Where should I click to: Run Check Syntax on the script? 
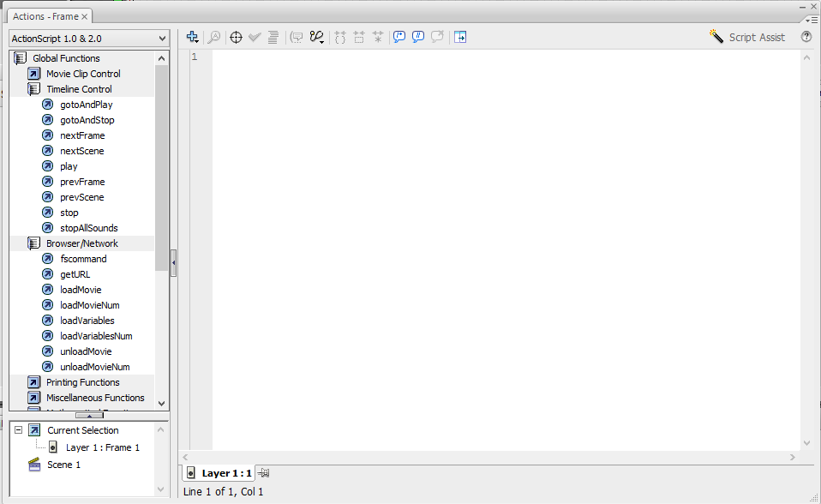[x=254, y=37]
